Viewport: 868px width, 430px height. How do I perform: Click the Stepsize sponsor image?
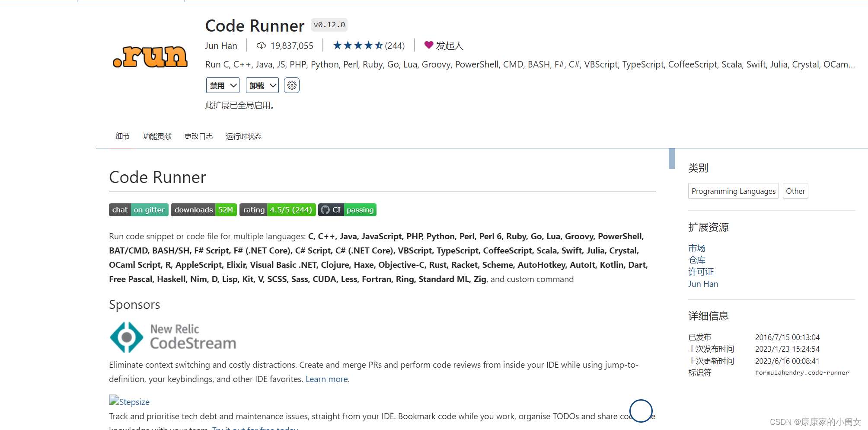point(129,401)
